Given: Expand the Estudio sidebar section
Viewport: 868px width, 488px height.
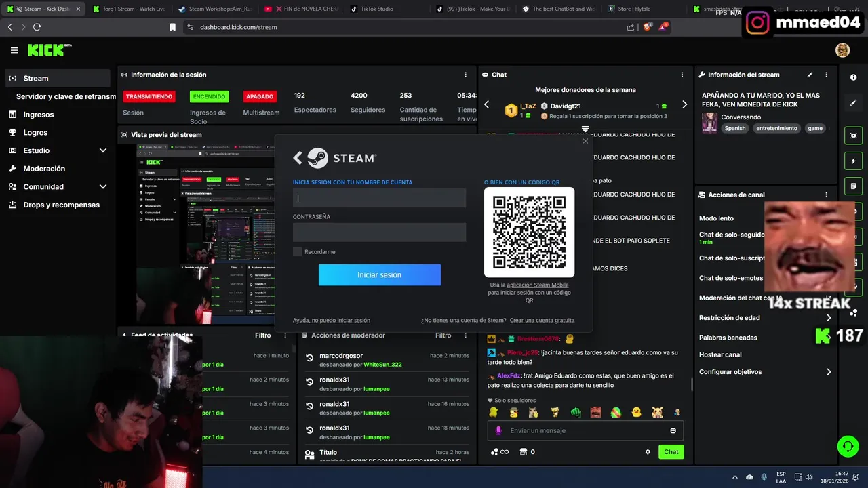Looking at the screenshot, I should pos(103,150).
